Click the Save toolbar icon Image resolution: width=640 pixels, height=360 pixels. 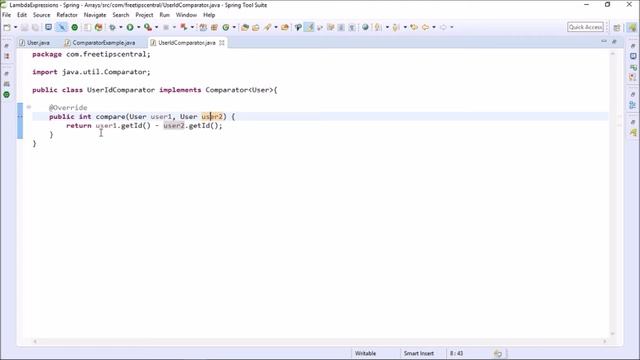pos(24,27)
